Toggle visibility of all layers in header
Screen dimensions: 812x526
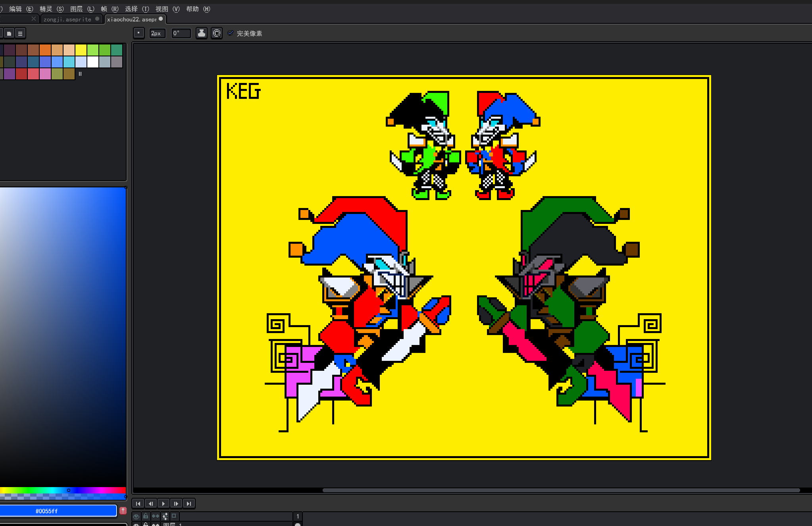point(136,516)
